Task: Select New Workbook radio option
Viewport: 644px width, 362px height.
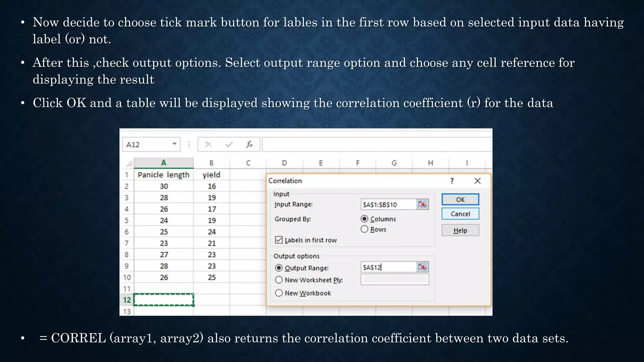Action: tap(279, 293)
